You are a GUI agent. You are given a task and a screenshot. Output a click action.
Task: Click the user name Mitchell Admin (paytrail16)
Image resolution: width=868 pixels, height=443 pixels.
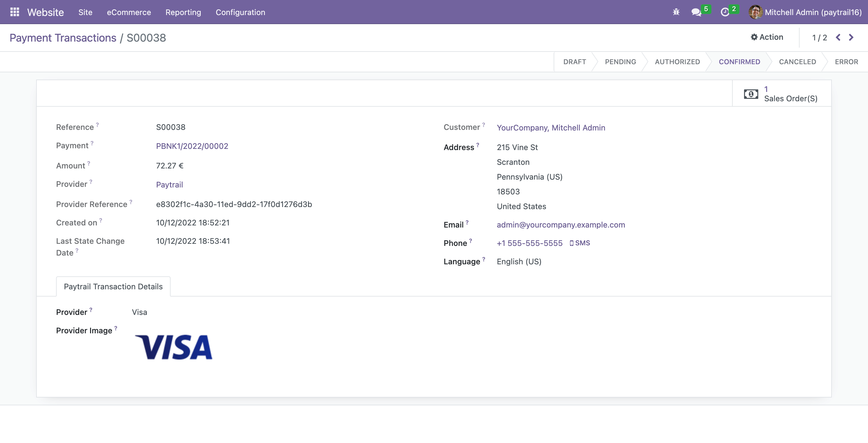tap(813, 12)
